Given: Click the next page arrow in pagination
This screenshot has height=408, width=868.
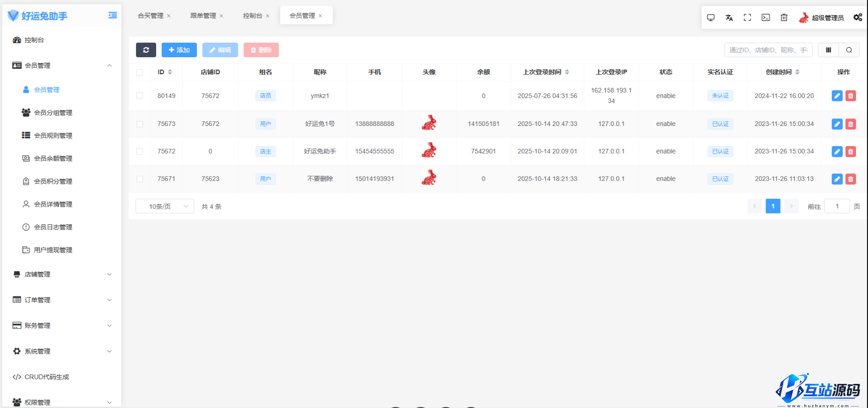Looking at the screenshot, I should 791,206.
